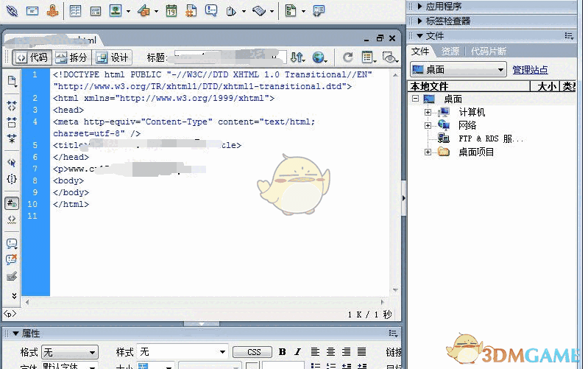The height and width of the screenshot is (369, 588).
Task: Toggle Bold formatting in properties
Action: pos(283,352)
